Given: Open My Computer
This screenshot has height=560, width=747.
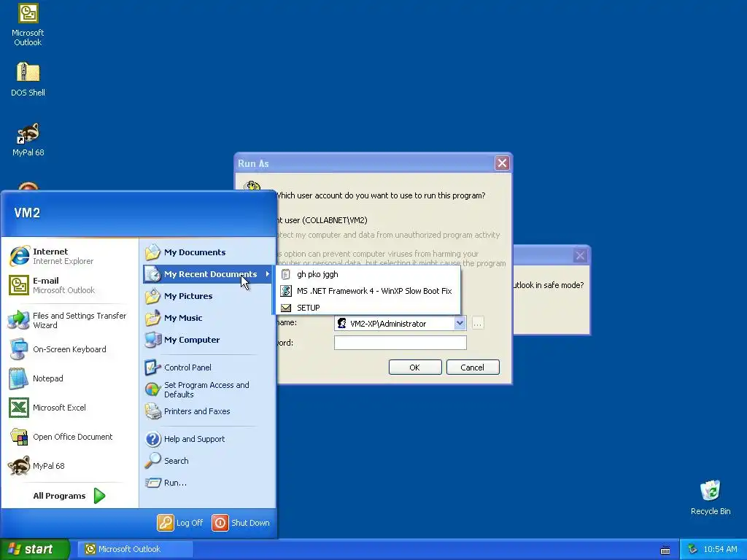Looking at the screenshot, I should point(208,340).
